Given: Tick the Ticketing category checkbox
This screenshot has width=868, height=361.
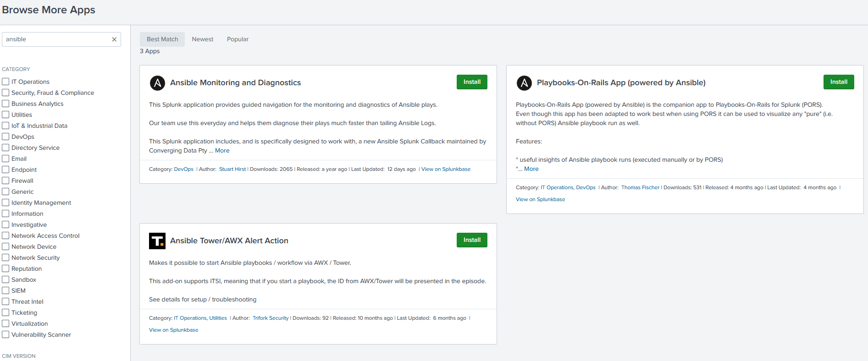Looking at the screenshot, I should click(x=6, y=312).
